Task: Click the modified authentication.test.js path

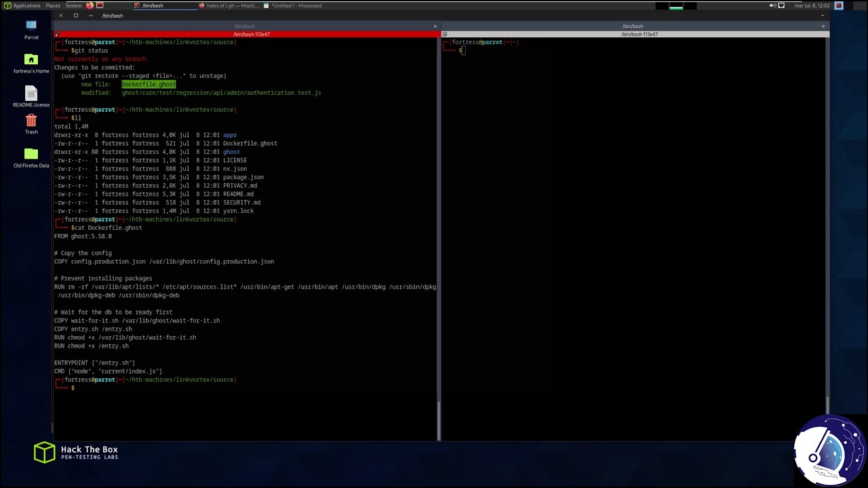Action: [221, 93]
